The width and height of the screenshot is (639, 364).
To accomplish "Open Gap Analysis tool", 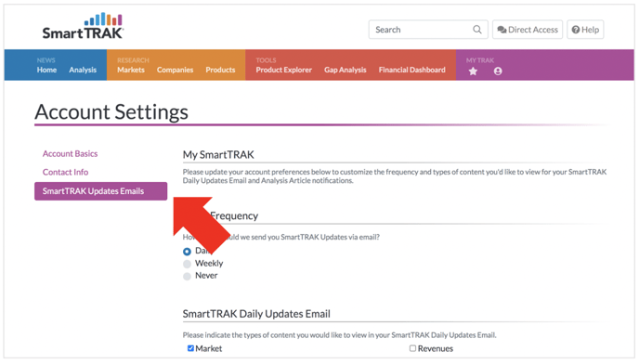I will coord(346,70).
